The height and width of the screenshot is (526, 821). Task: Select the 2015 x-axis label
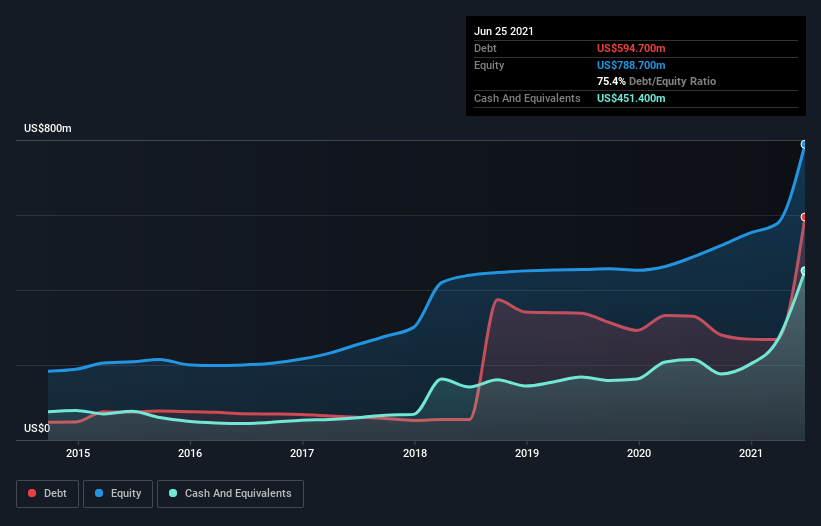(77, 453)
